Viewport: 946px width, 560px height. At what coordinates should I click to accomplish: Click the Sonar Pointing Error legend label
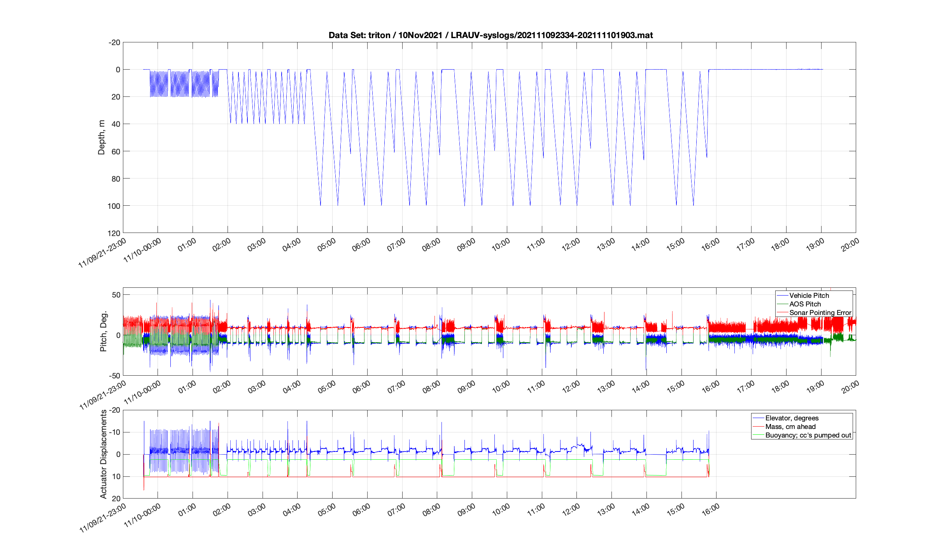(820, 313)
